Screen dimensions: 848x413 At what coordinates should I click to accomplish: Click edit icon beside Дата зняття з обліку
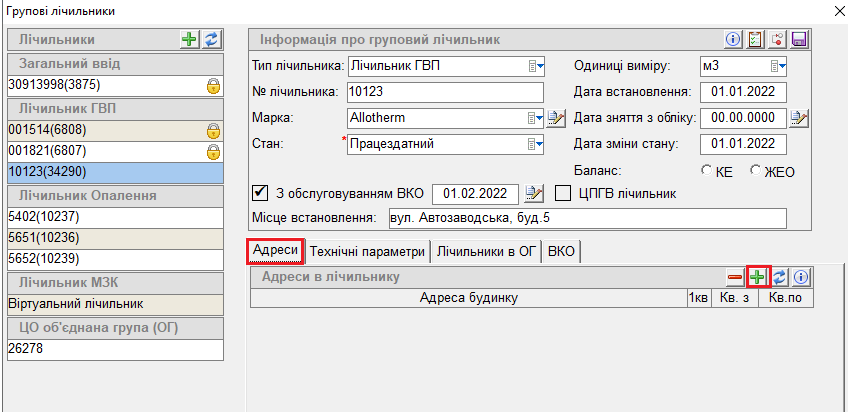click(798, 119)
